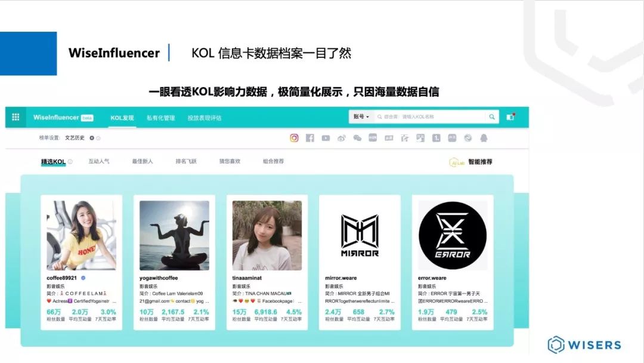Select the 排名飞跃 tab
This screenshot has height=363, width=644.
coord(186,161)
